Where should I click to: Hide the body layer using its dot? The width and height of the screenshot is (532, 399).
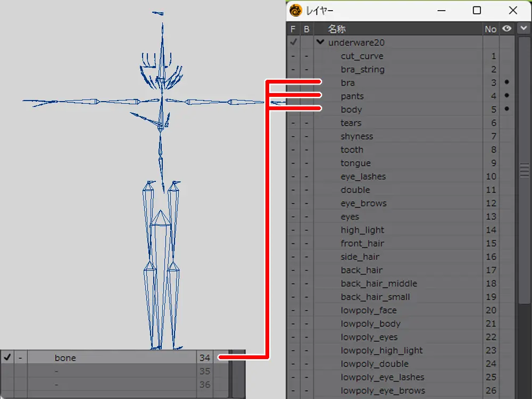click(507, 109)
